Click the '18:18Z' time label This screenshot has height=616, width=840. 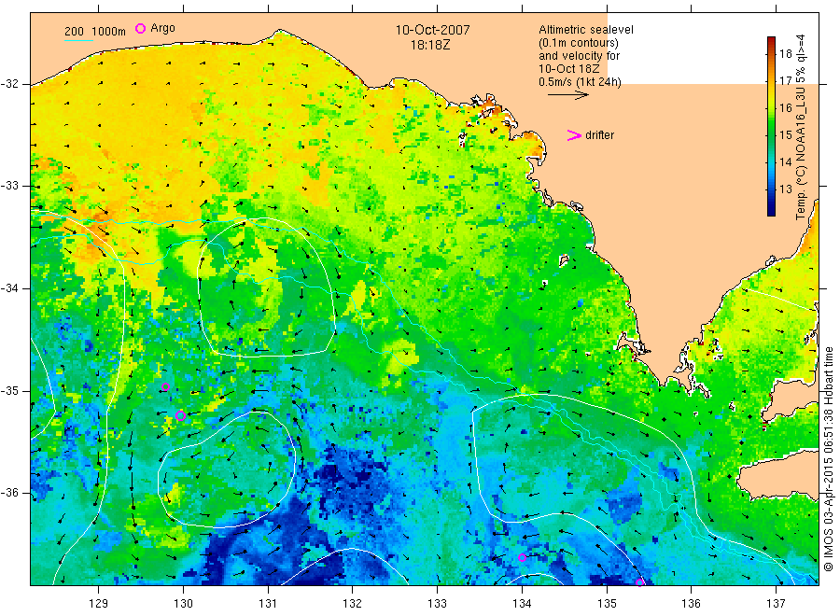tap(430, 45)
